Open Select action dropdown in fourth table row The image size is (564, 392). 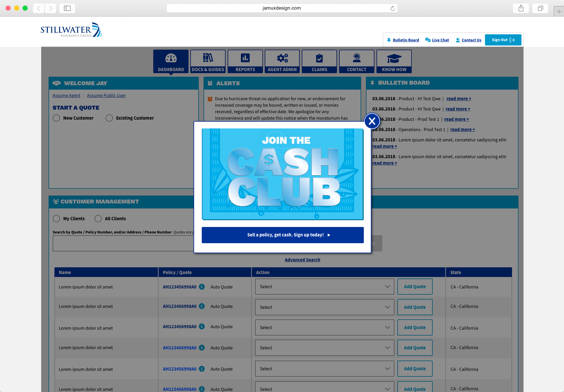point(324,348)
